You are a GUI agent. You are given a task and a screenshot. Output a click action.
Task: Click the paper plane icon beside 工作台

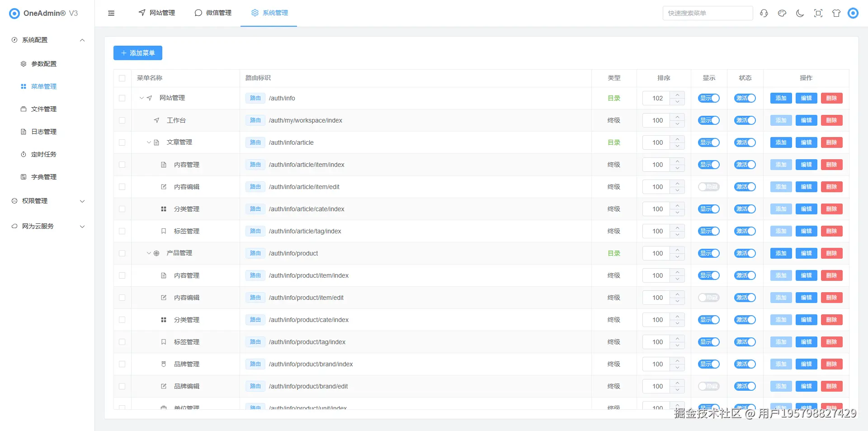coord(156,120)
